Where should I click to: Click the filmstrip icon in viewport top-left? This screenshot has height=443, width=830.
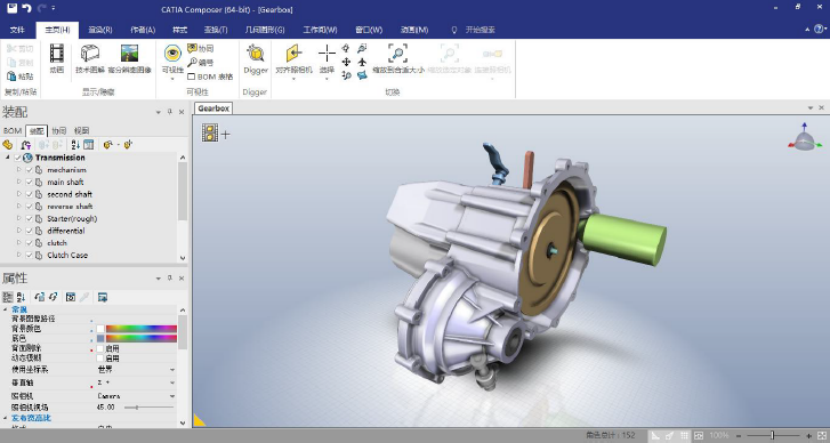click(x=210, y=133)
